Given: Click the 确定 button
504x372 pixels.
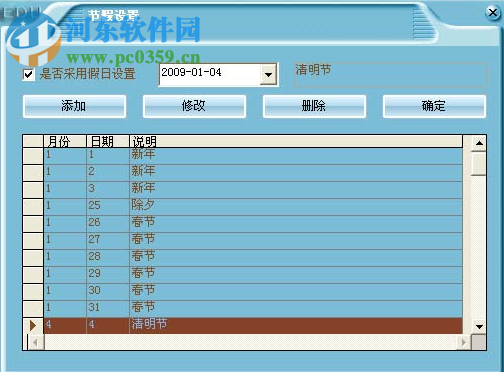Looking at the screenshot, I should pos(434,106).
